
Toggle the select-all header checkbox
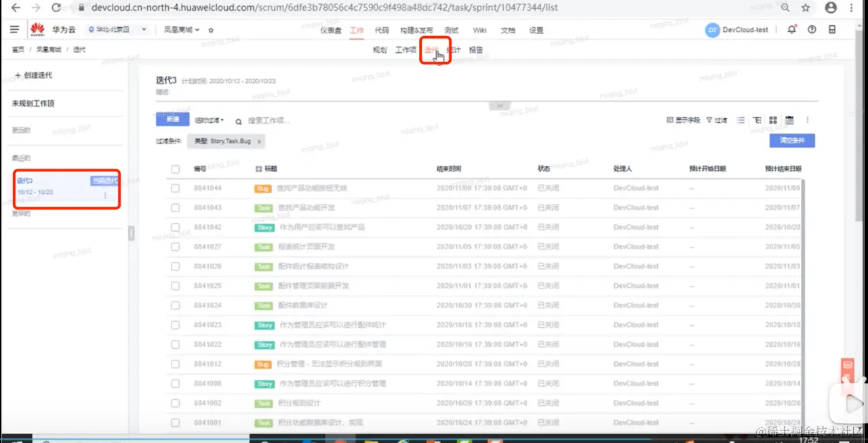coord(176,169)
